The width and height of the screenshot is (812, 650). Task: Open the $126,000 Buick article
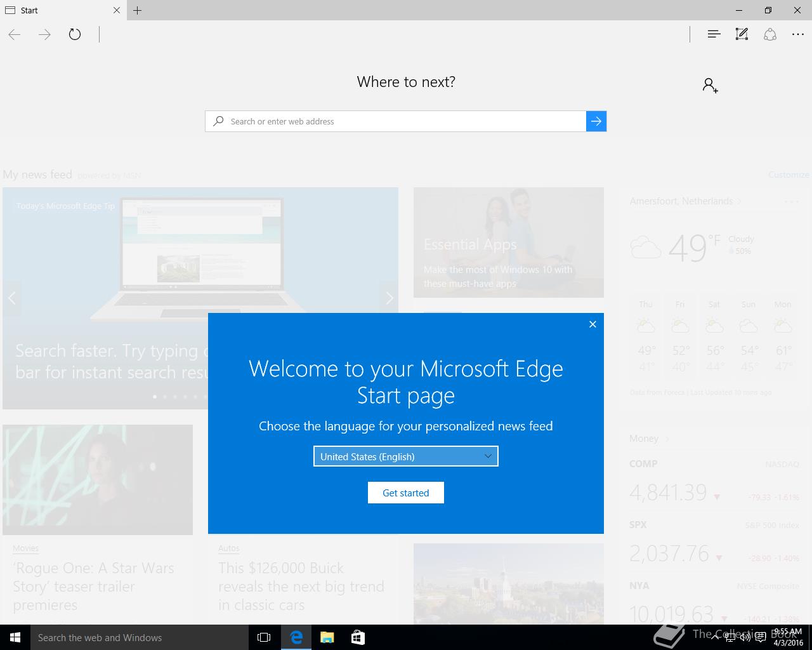pyautogui.click(x=301, y=587)
